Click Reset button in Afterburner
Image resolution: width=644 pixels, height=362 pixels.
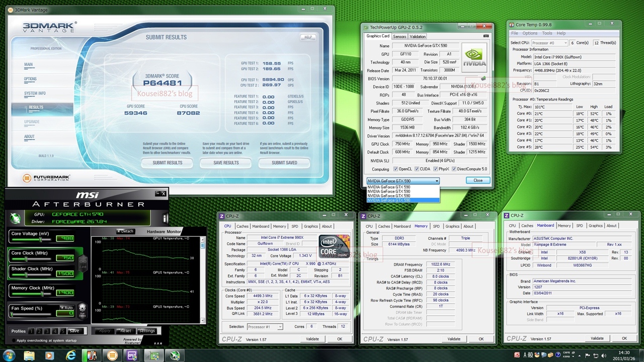point(125,331)
